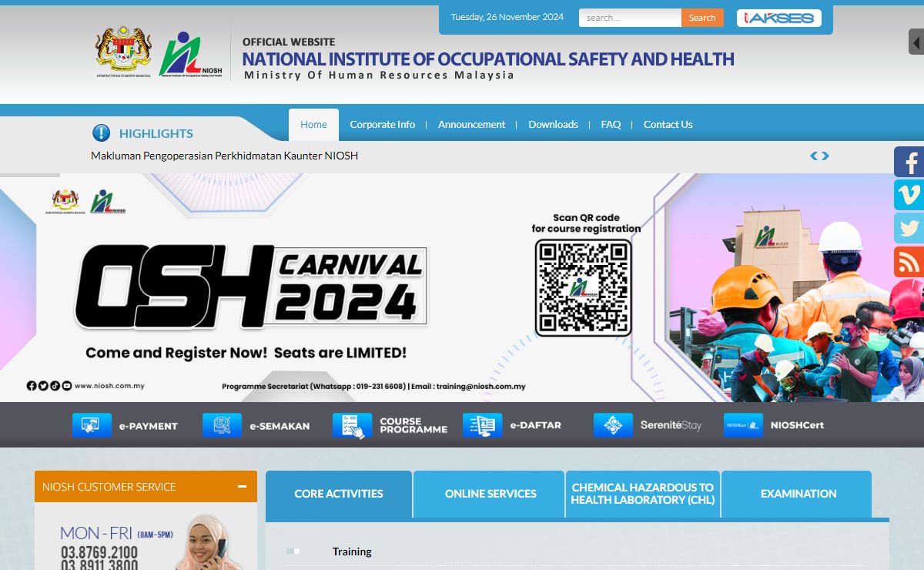Open the RSS feed icon
Viewport: 924px width, 570px height.
point(909,262)
